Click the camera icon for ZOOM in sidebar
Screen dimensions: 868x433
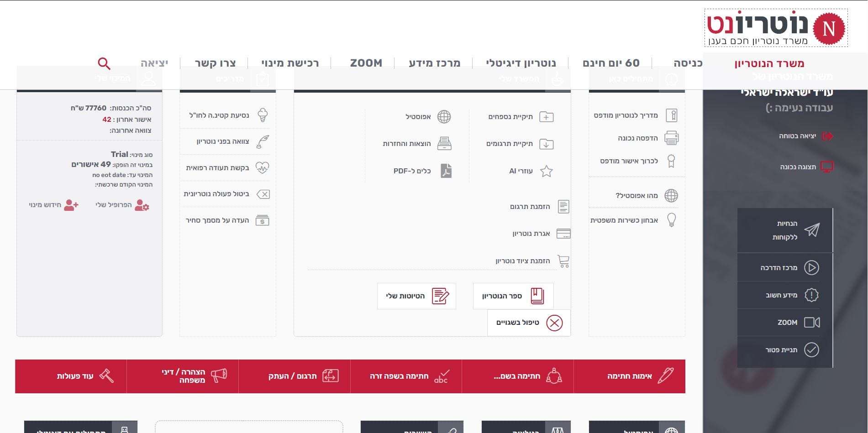pyautogui.click(x=811, y=323)
